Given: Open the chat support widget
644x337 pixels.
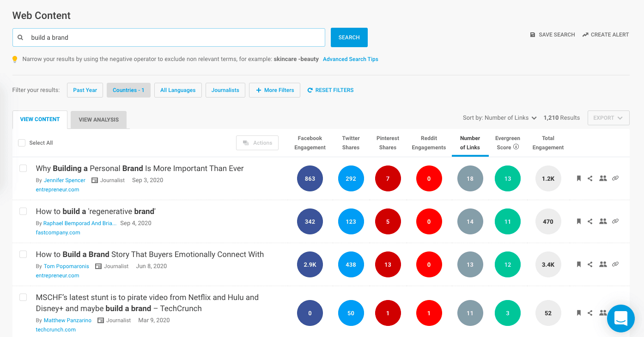Looking at the screenshot, I should point(621,319).
